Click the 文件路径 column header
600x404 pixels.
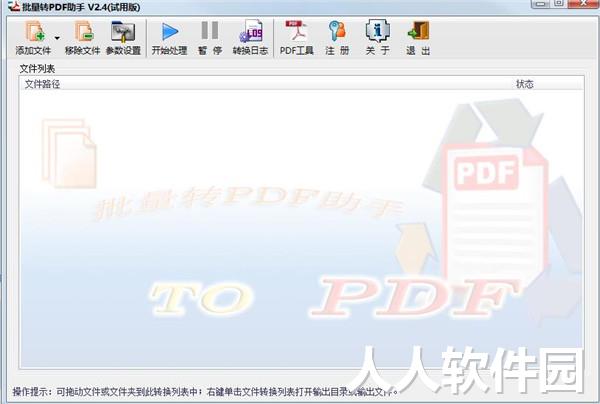pos(264,84)
